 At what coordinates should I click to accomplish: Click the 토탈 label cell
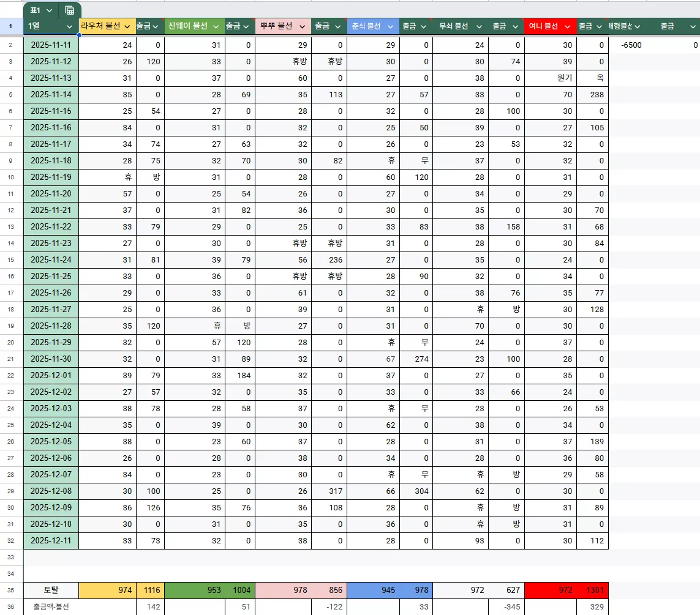click(x=51, y=590)
